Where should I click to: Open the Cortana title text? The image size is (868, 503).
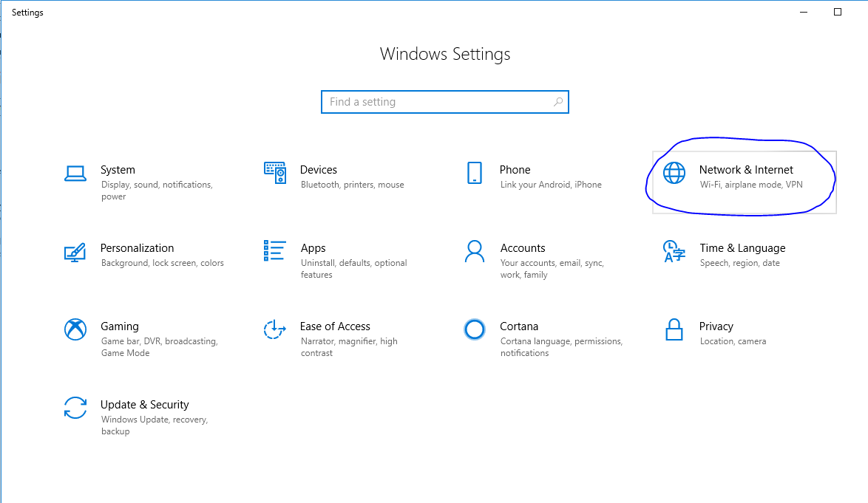(x=519, y=326)
